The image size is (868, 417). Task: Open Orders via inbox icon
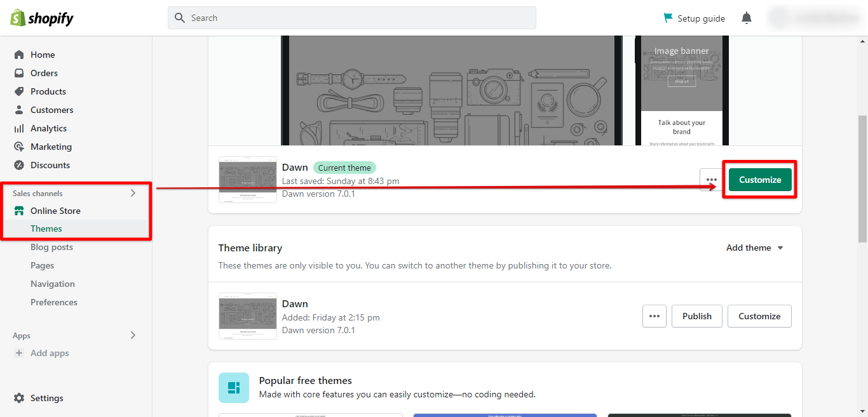coord(19,73)
